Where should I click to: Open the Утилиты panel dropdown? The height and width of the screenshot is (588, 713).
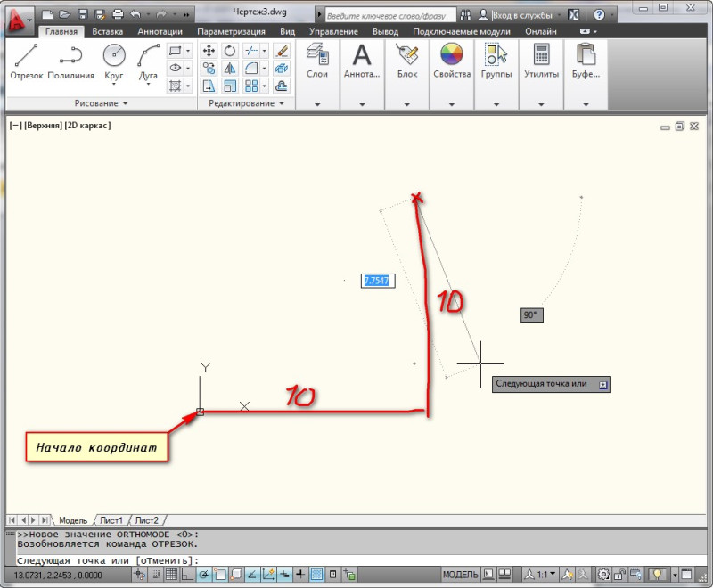tap(541, 104)
